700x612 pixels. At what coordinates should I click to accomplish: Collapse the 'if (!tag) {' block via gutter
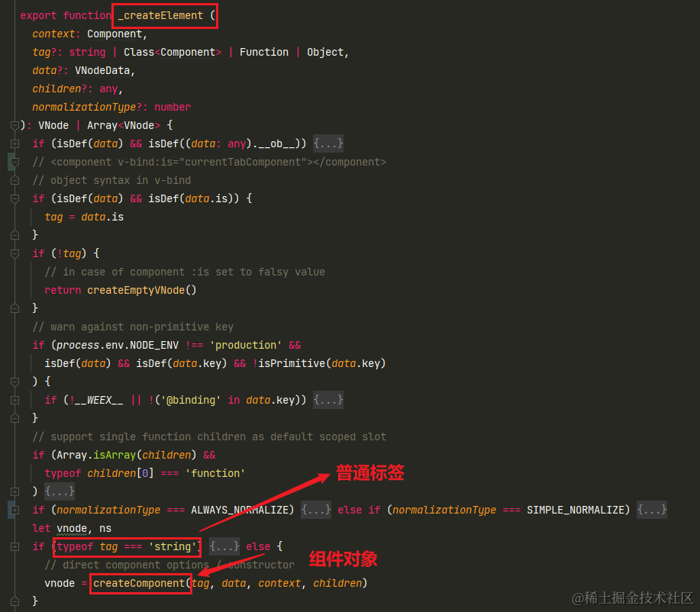15,253
